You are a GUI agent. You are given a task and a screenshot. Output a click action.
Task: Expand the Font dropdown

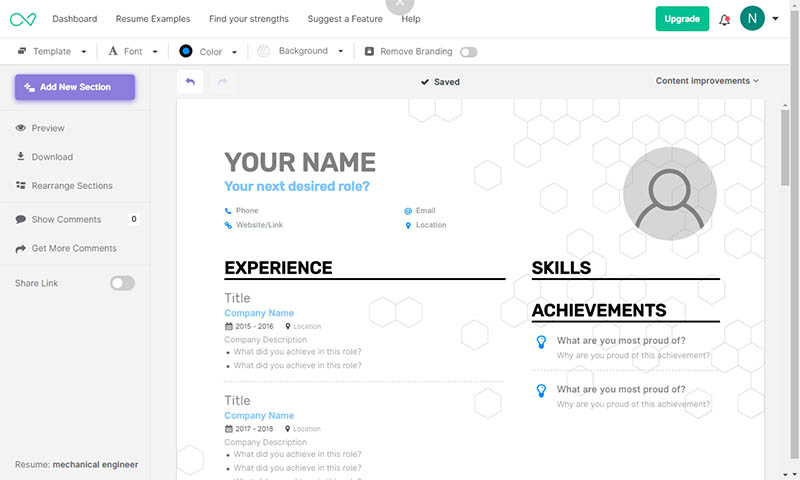coord(132,52)
